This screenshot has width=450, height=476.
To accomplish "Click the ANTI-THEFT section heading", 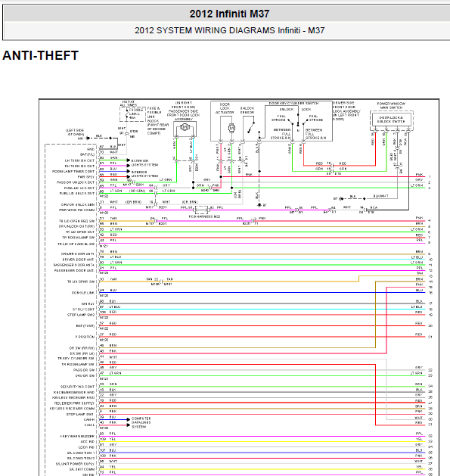I will 41,55.
